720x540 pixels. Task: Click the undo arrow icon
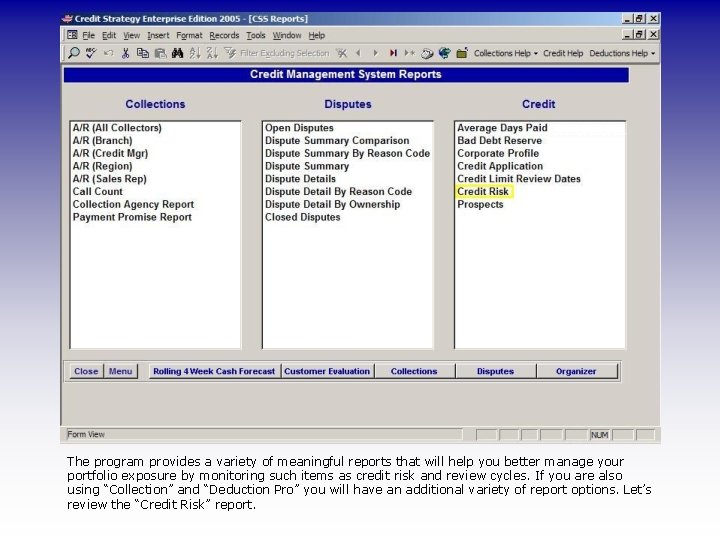108,53
